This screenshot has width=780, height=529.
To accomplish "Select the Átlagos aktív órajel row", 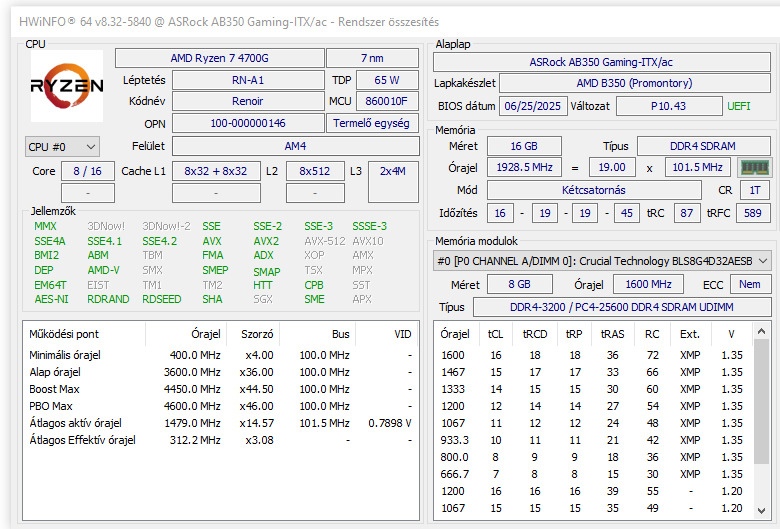I will [220, 423].
